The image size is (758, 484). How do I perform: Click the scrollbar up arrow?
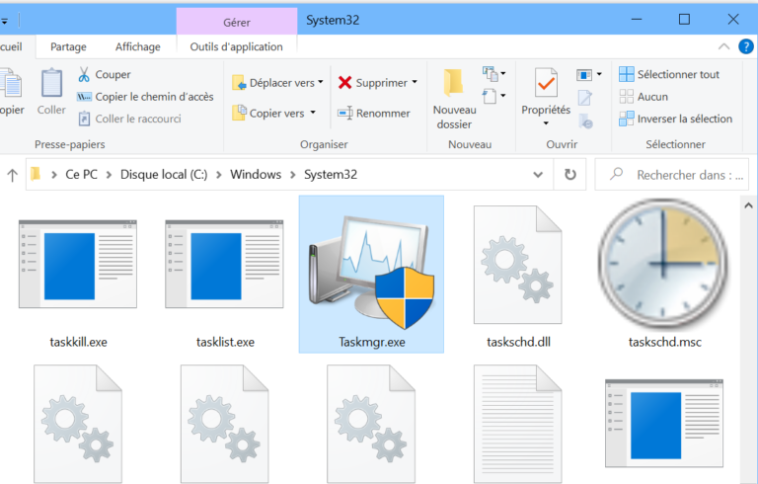click(x=748, y=205)
